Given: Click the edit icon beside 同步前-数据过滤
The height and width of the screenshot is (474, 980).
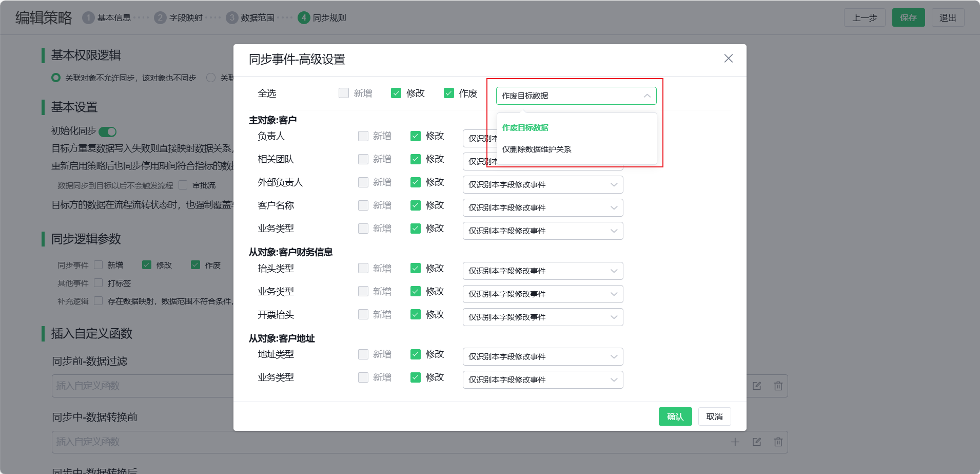Looking at the screenshot, I should point(757,386).
